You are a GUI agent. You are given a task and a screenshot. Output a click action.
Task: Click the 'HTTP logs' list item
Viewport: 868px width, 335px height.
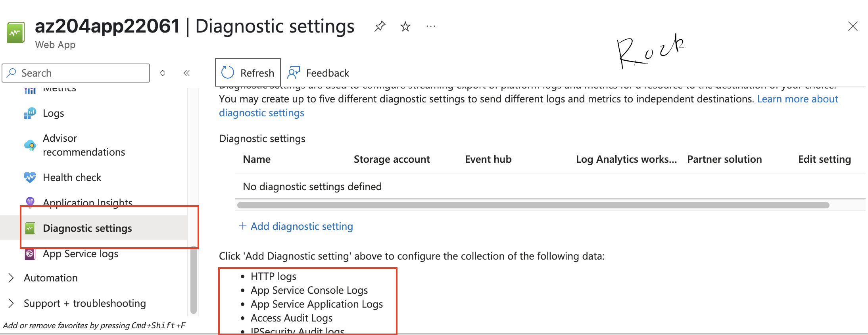point(273,276)
